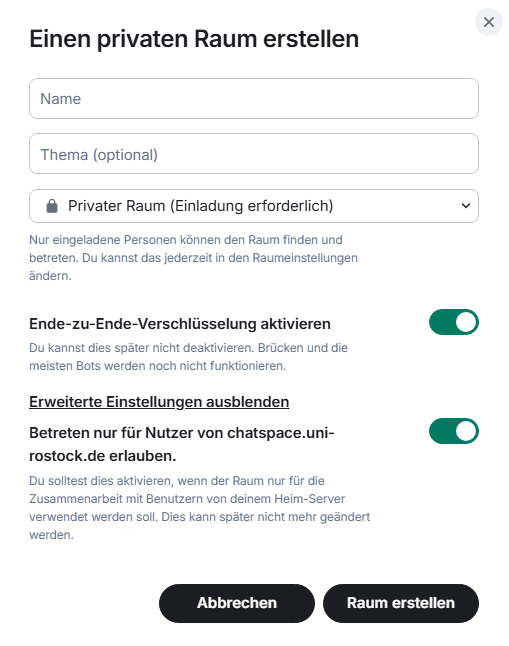The height and width of the screenshot is (646, 509).
Task: Click the Betreten nur für Nutzer label text
Action: [x=182, y=444]
